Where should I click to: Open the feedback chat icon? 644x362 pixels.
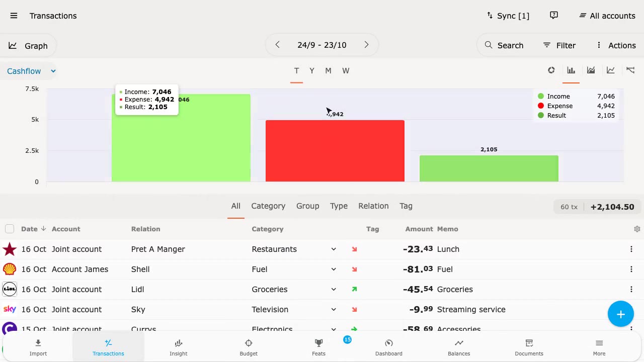pyautogui.click(x=554, y=16)
